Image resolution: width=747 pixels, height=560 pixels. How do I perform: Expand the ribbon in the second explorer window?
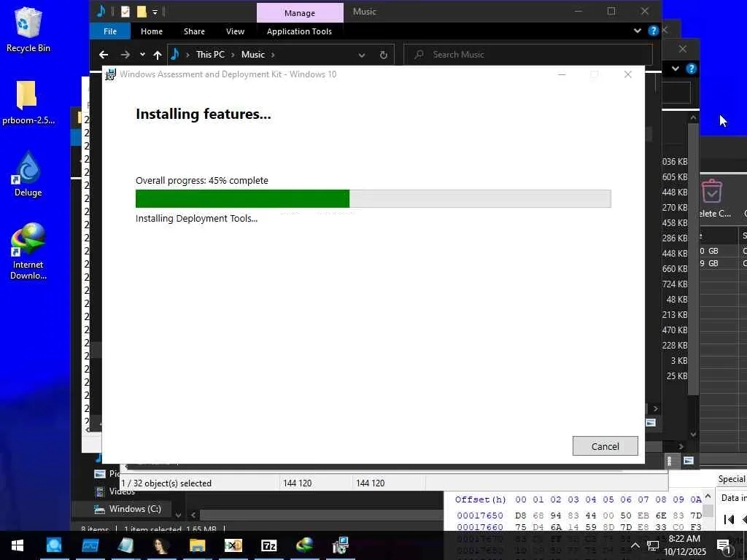pos(675,69)
